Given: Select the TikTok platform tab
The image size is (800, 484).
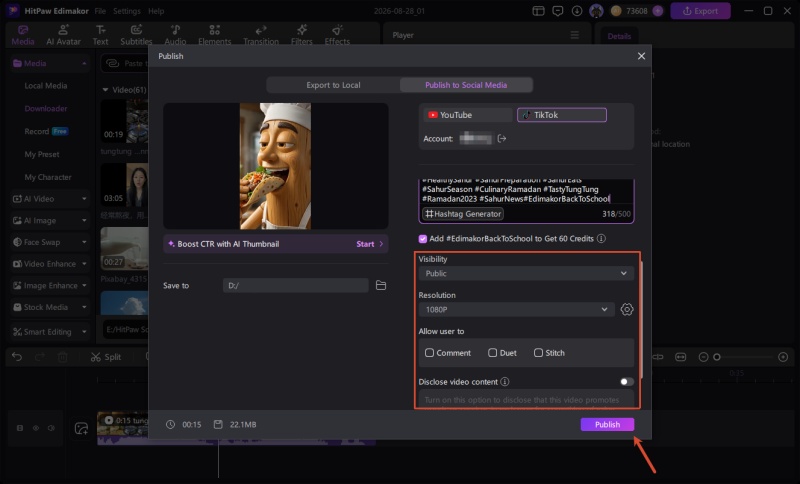Looking at the screenshot, I should click(x=562, y=115).
